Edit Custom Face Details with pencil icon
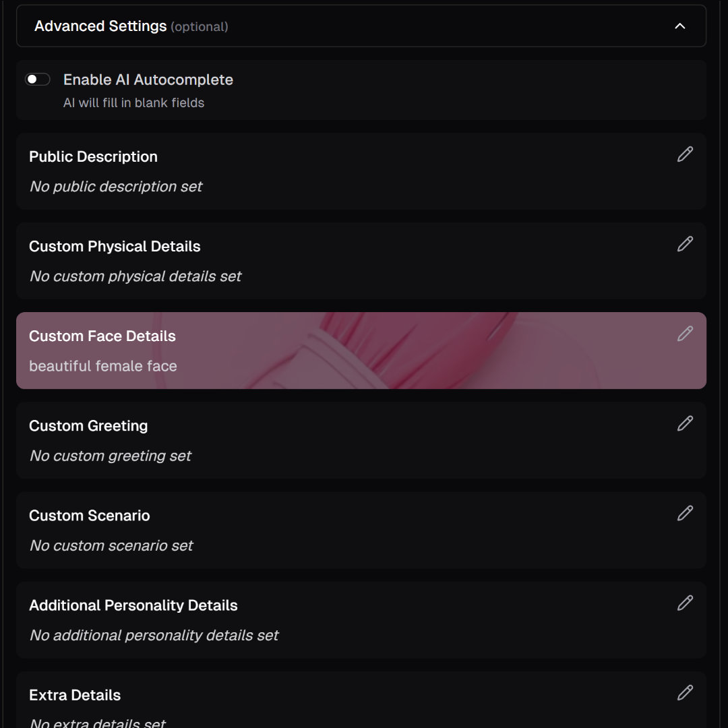Screen dimensions: 728x728 685,334
